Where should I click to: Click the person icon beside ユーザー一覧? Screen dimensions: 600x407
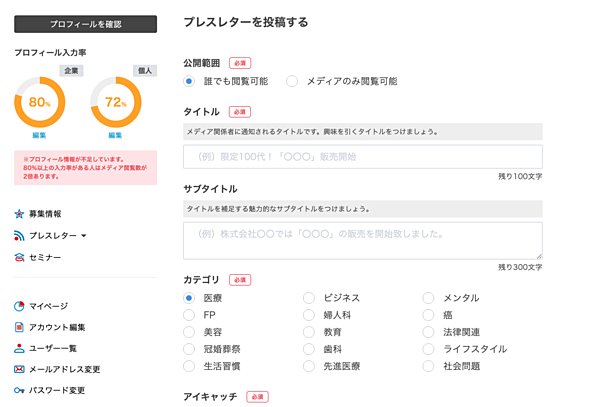[19, 348]
